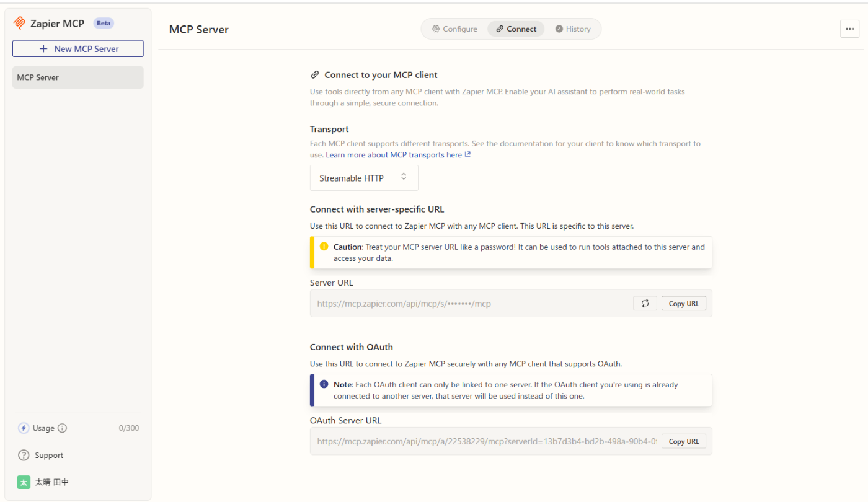The image size is (868, 502).
Task: Click the Usage info circle icon
Action: click(x=62, y=428)
